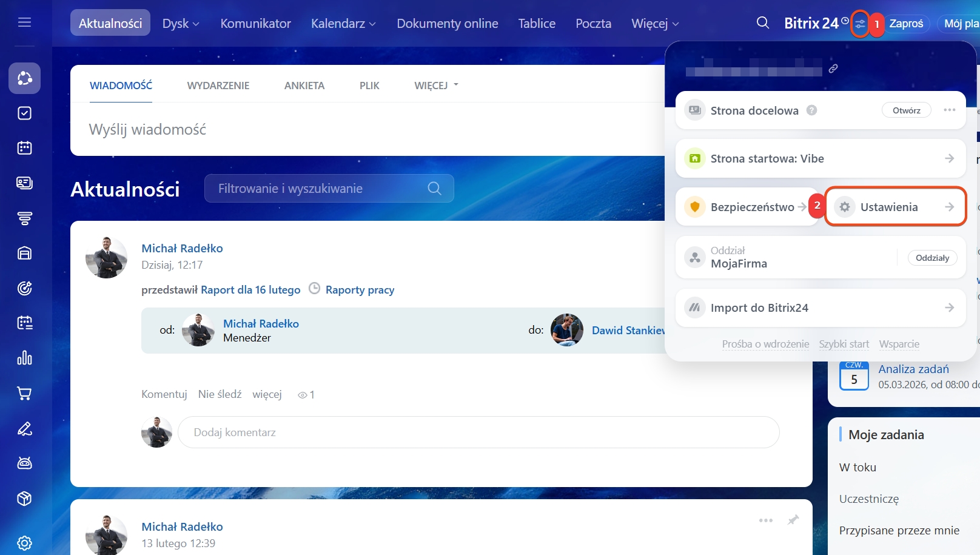Viewport: 980px width, 555px height.
Task: Open the settings gear at the sidebar bottom
Action: pos(24,542)
